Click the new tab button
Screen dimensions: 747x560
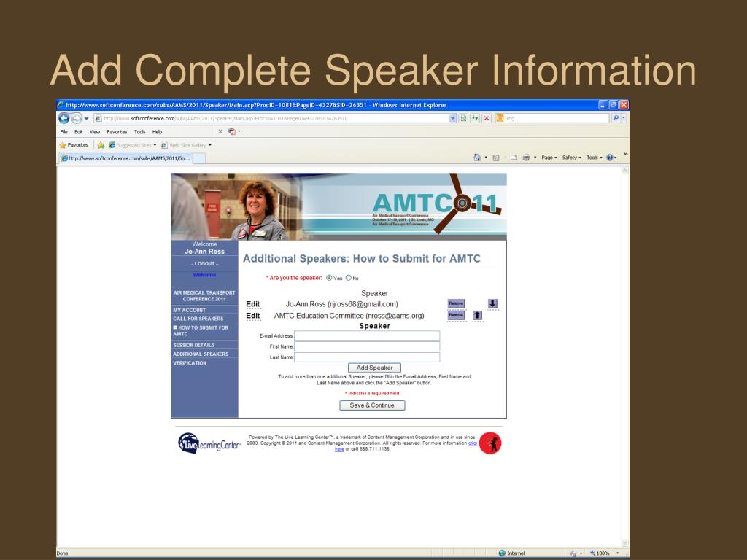(x=199, y=158)
